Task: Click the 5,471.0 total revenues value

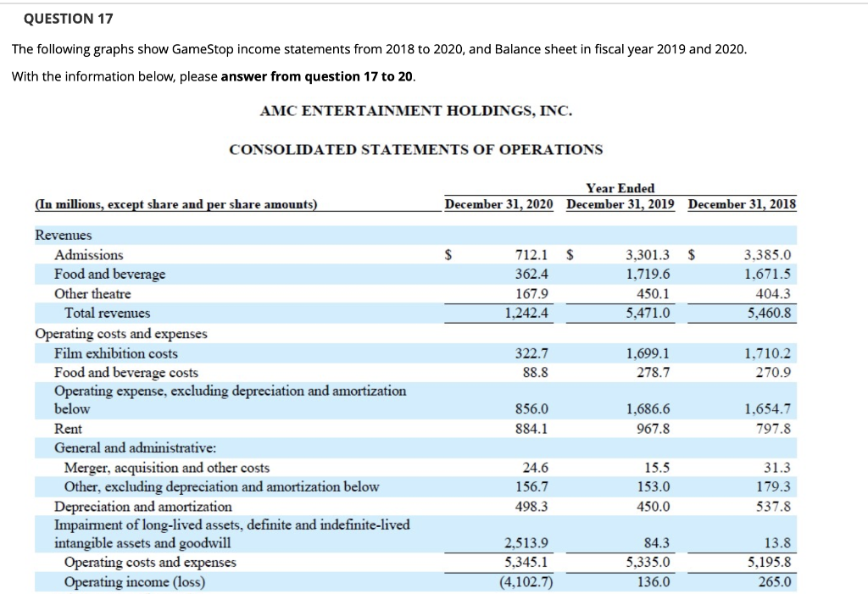Action: pyautogui.click(x=648, y=313)
